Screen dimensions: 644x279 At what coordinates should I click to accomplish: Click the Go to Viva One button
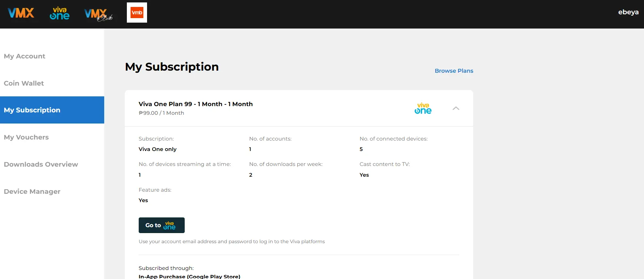pyautogui.click(x=162, y=225)
